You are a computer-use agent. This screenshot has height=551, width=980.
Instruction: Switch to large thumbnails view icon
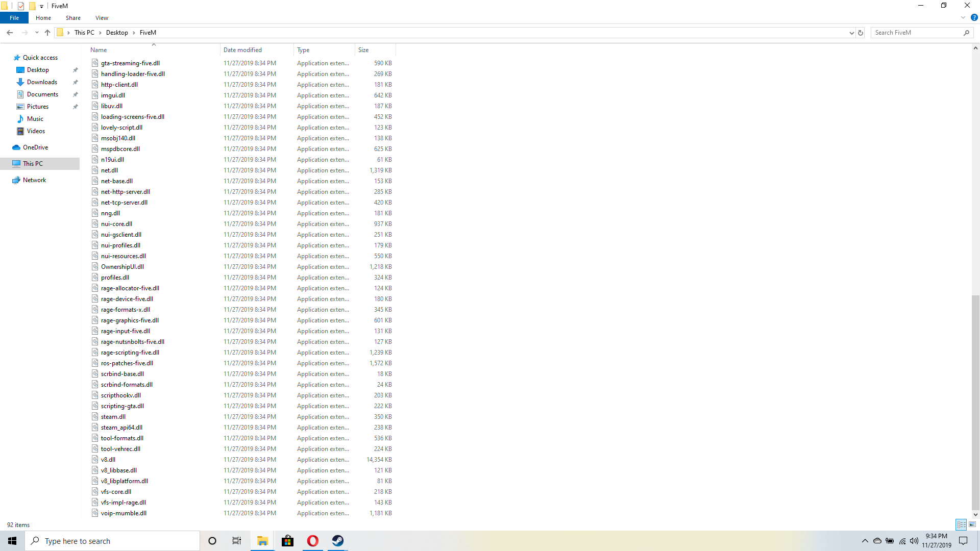[x=972, y=524]
